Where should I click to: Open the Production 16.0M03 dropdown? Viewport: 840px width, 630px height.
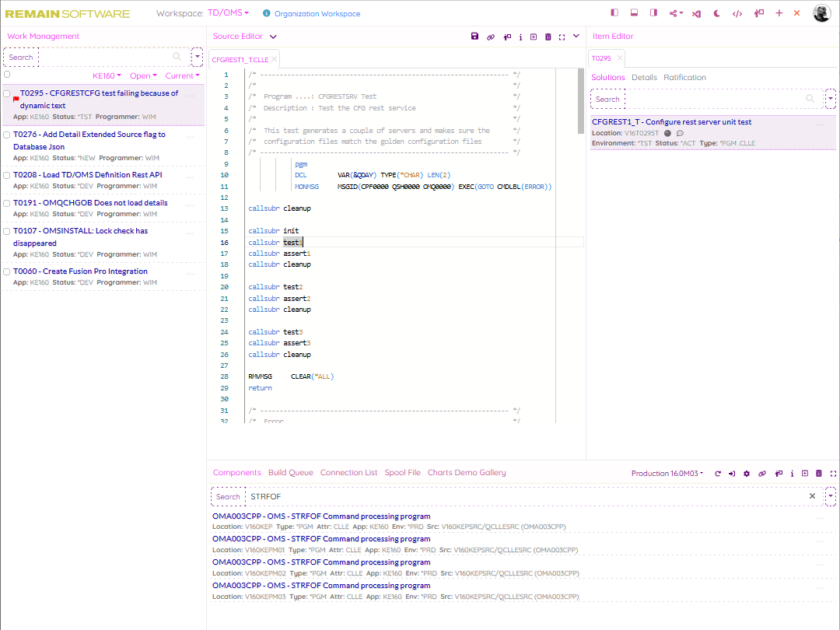(667, 474)
